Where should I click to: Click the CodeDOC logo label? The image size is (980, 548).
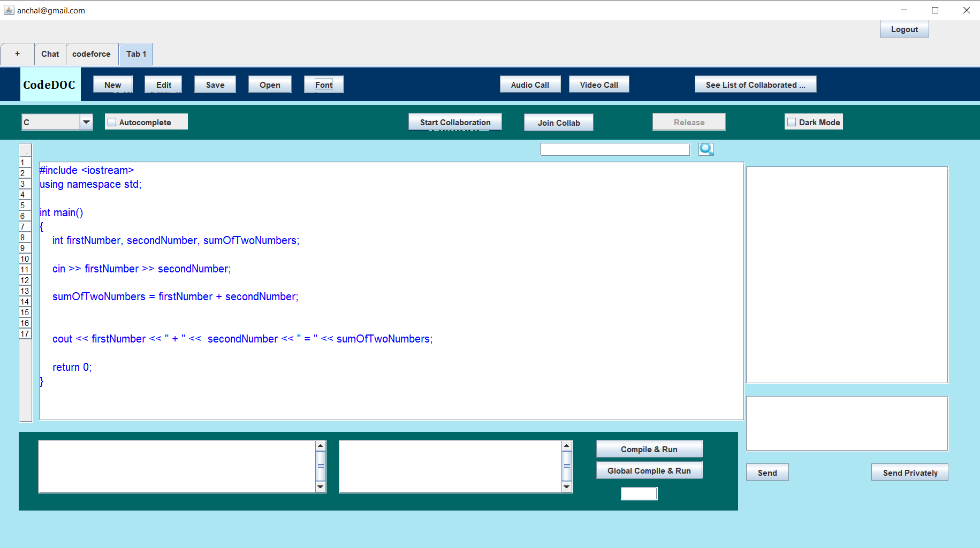click(50, 85)
